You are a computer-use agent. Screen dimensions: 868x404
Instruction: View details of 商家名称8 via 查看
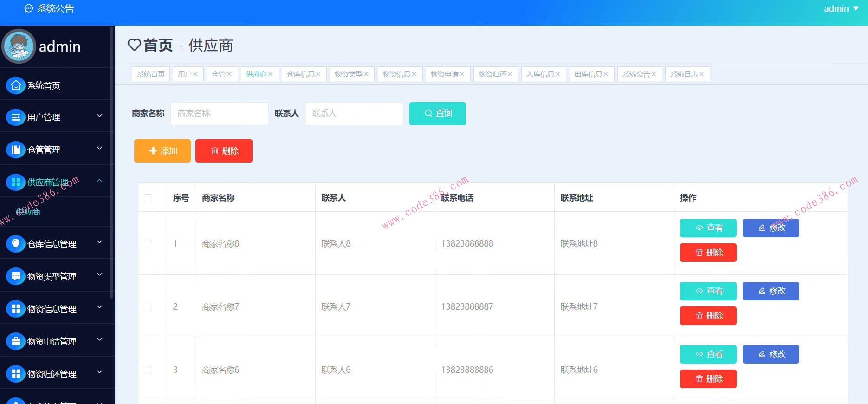tap(708, 228)
